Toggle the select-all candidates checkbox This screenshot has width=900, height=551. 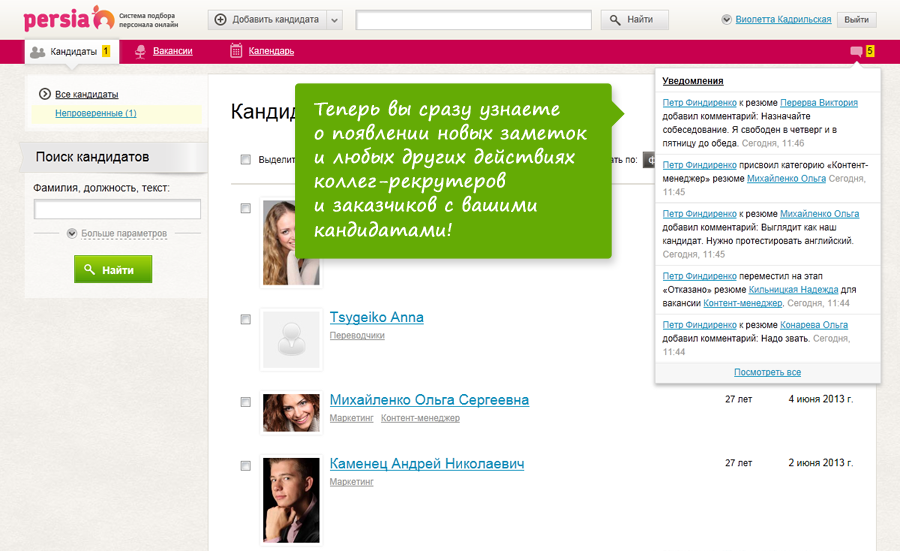246,159
